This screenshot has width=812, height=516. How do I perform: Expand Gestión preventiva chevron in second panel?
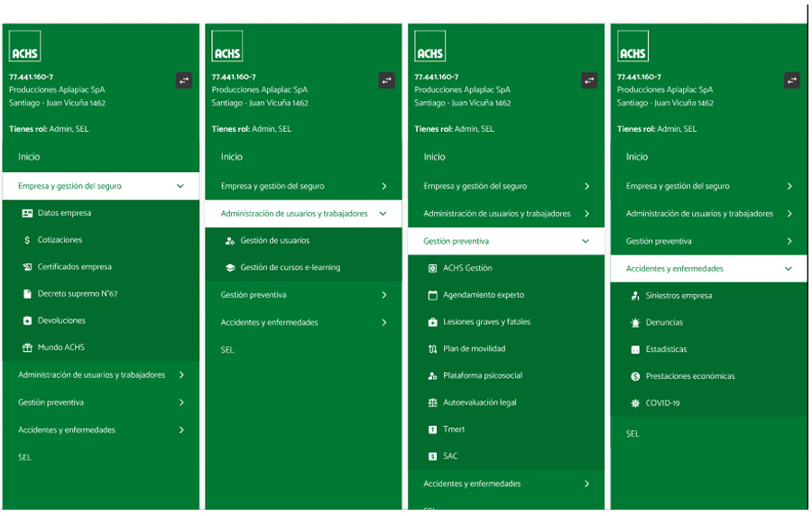(383, 295)
